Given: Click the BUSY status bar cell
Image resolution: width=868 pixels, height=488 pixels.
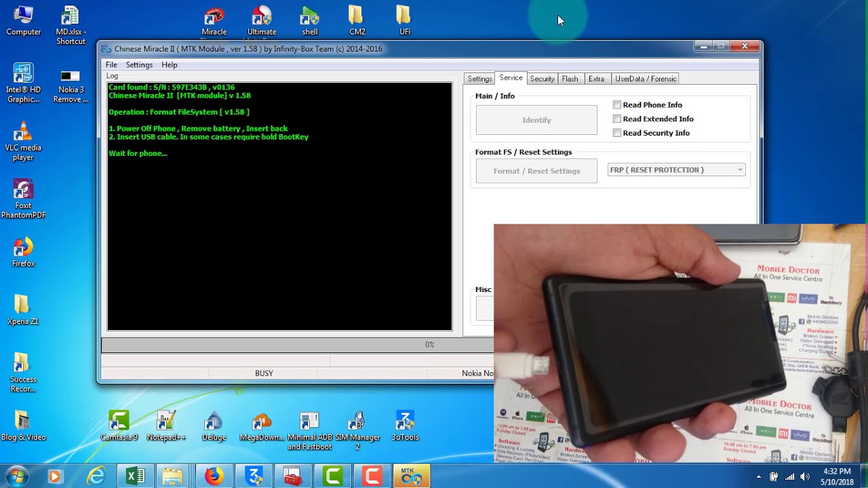Looking at the screenshot, I should [264, 373].
